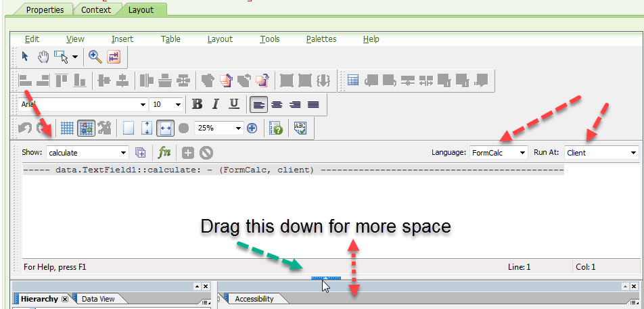This screenshot has height=309, width=644.
Task: Switch to the Layout tab
Action: pos(141,10)
